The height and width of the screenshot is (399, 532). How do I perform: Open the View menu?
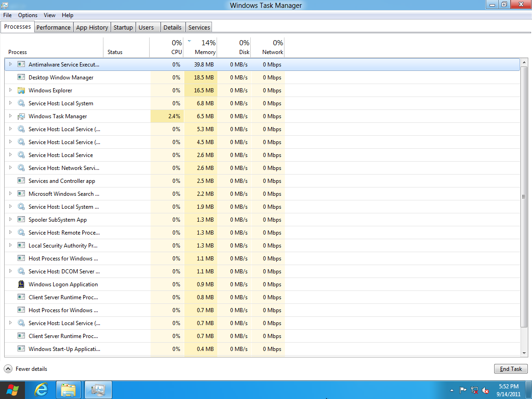49,15
